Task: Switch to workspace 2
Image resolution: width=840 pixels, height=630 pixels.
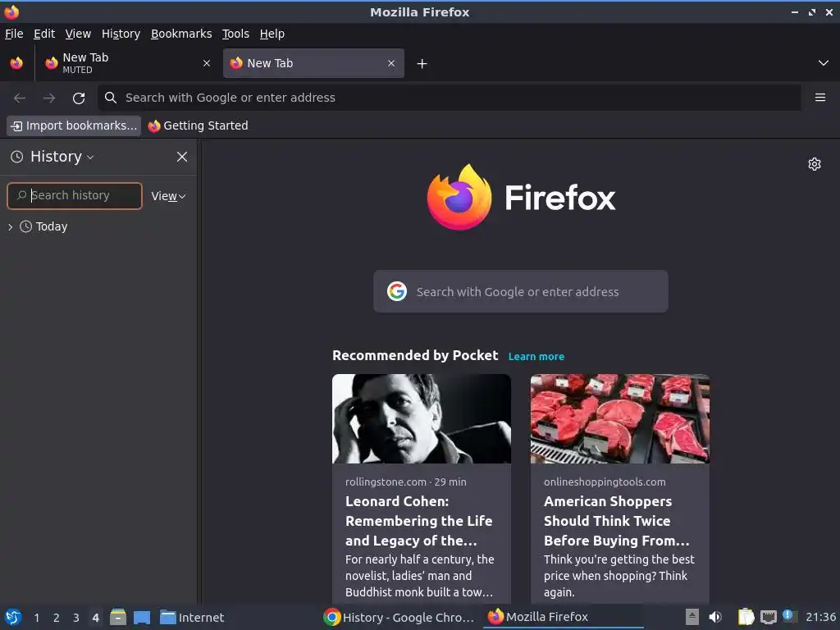Action: pyautogui.click(x=57, y=618)
